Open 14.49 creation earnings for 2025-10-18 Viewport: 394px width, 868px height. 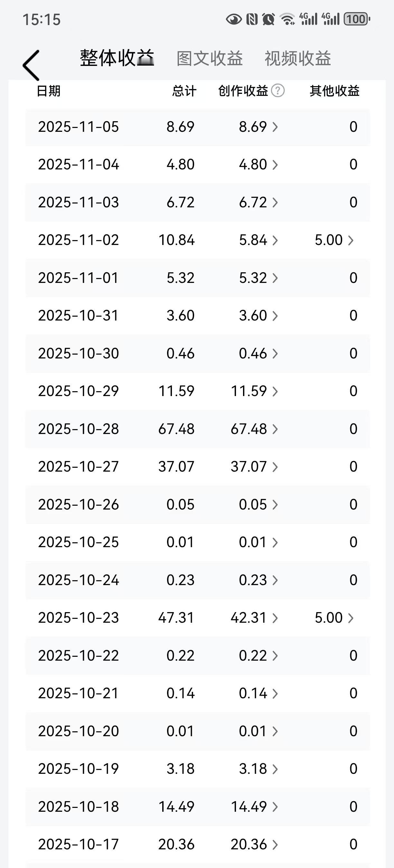coord(254,807)
